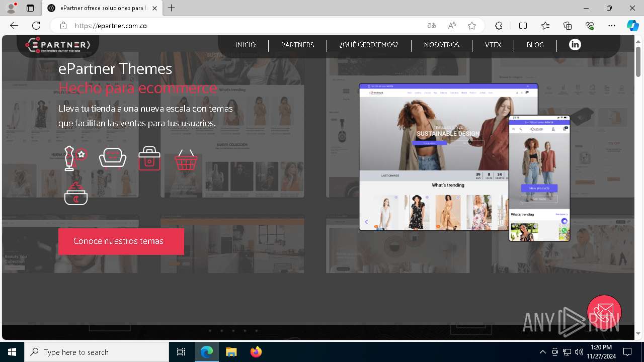Open the ¿QUÉ OFRECEMOS? menu item
This screenshot has height=362, width=644.
(369, 45)
